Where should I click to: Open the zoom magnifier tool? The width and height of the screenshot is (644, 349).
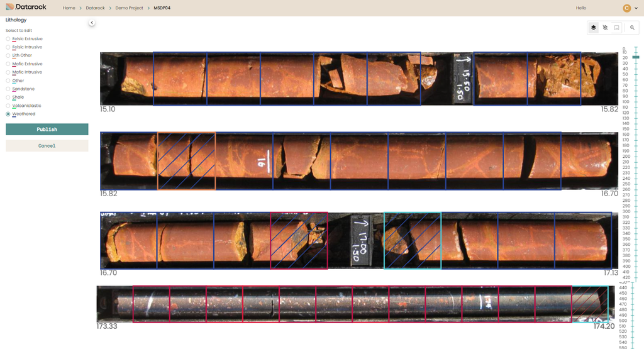[632, 28]
